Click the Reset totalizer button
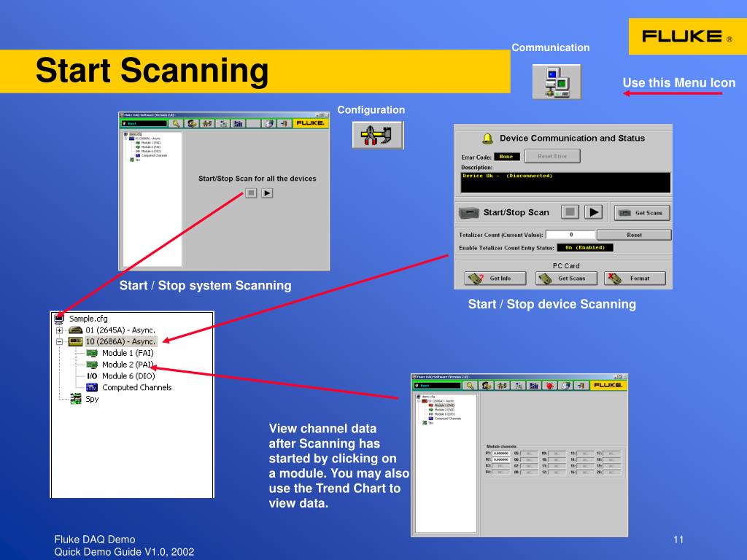 coord(634,235)
